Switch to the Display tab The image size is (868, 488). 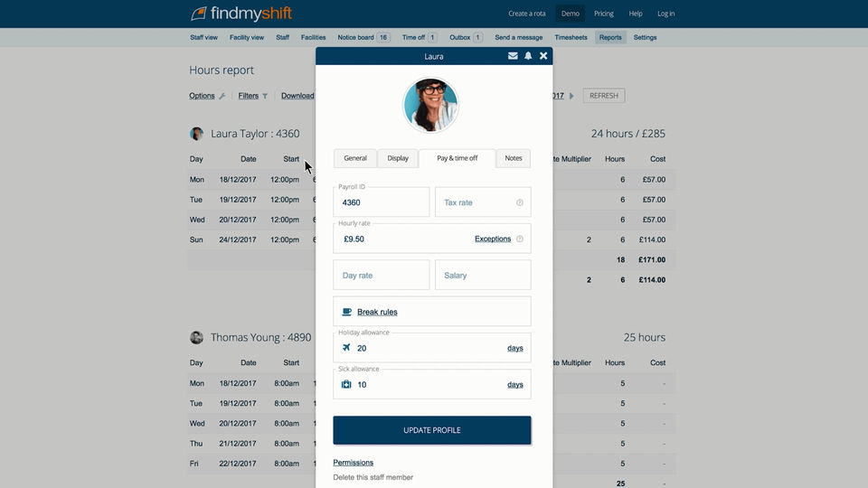(398, 158)
